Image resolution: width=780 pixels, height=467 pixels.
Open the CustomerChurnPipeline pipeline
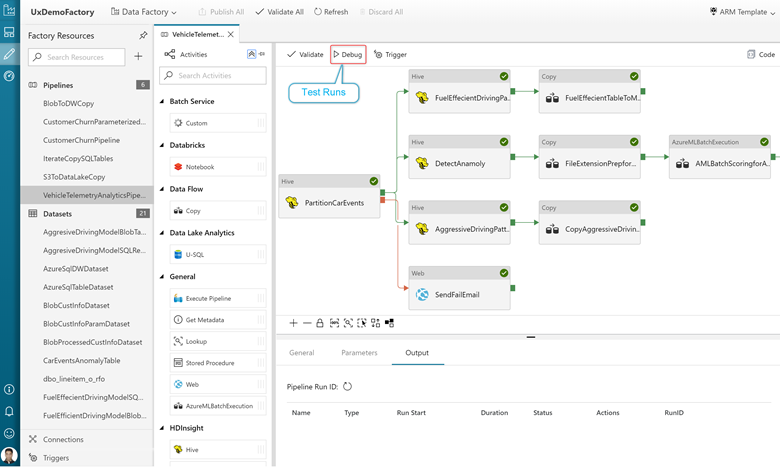click(82, 140)
